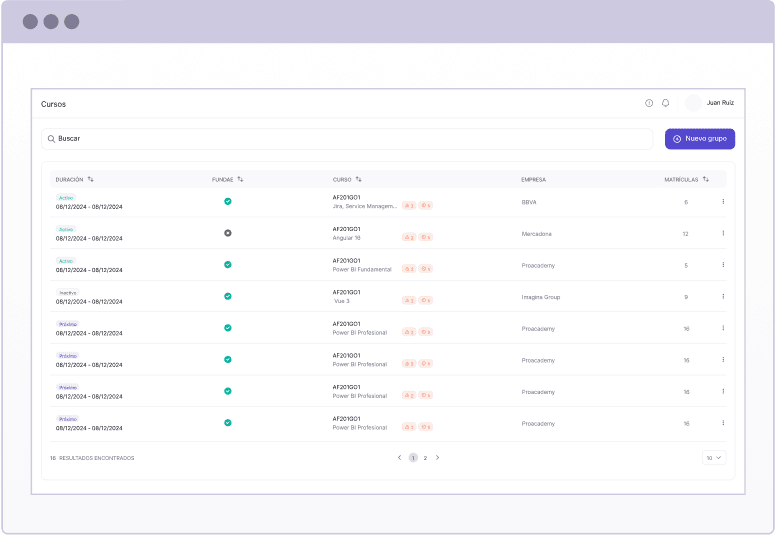Screen dimensions: 775x535
Task: Click Juan Ruiz profile avatar
Action: (693, 103)
